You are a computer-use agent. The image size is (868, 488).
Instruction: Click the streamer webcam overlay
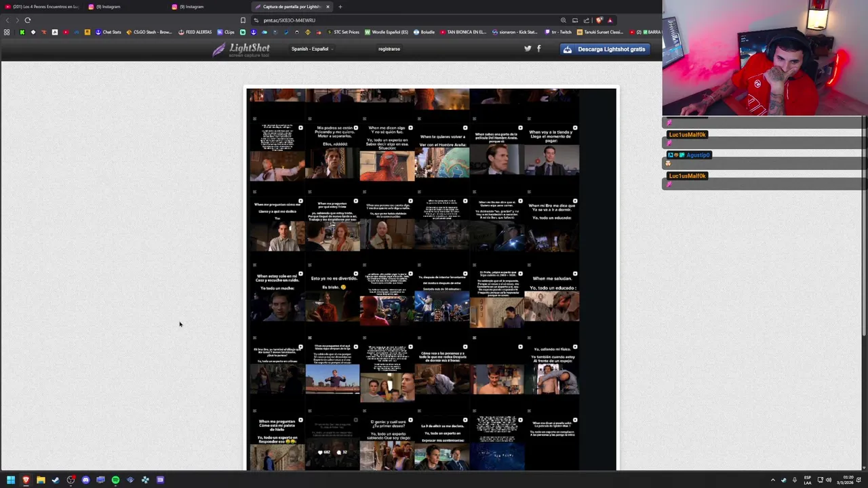coord(765,58)
